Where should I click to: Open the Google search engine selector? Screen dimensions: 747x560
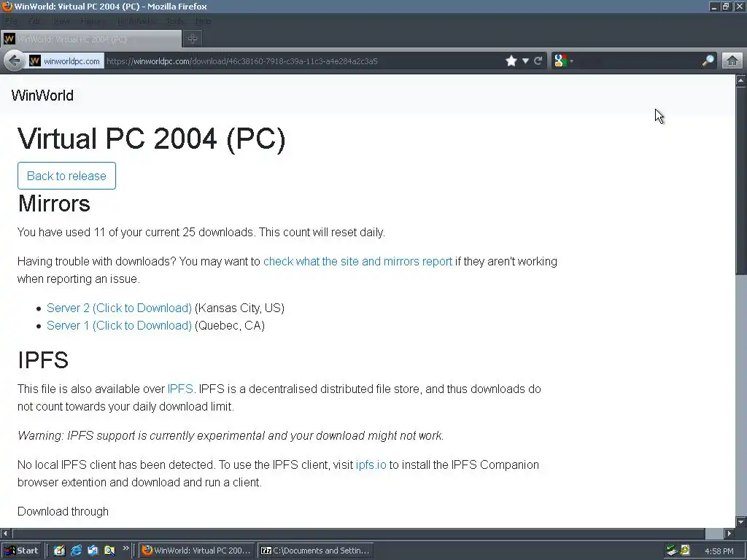pos(563,61)
